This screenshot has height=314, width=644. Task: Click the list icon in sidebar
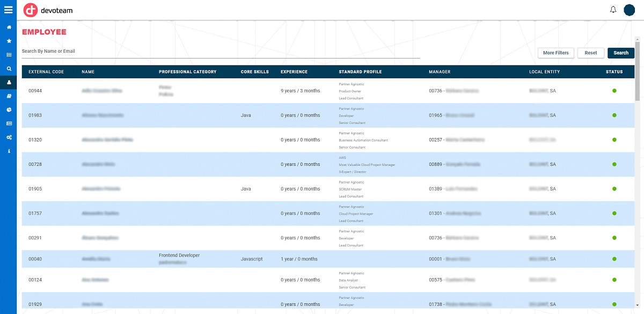[9, 55]
